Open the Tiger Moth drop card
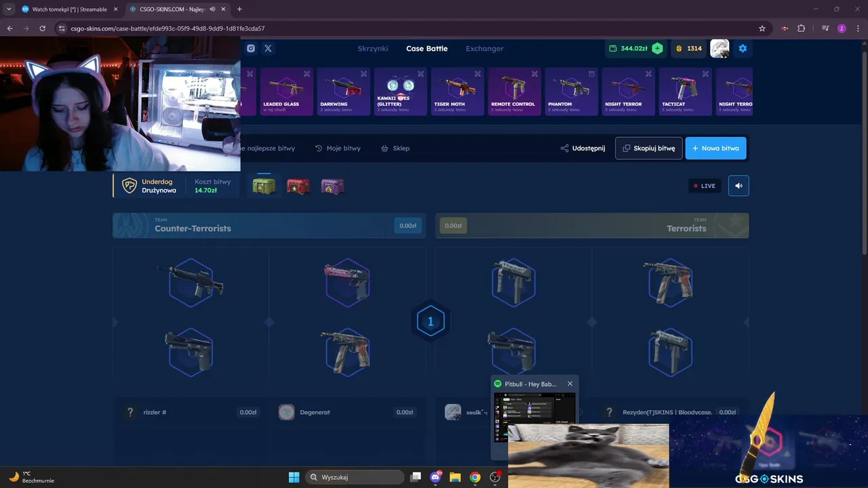This screenshot has width=868, height=488. tap(456, 91)
